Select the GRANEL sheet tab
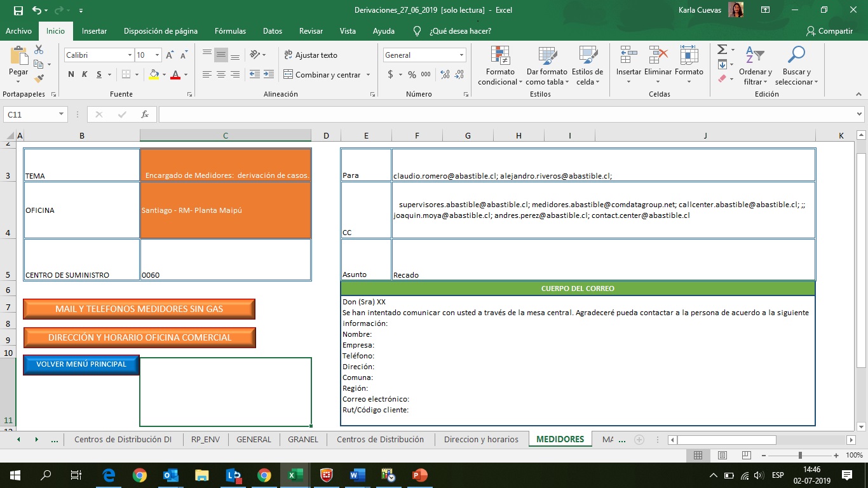 pyautogui.click(x=302, y=439)
